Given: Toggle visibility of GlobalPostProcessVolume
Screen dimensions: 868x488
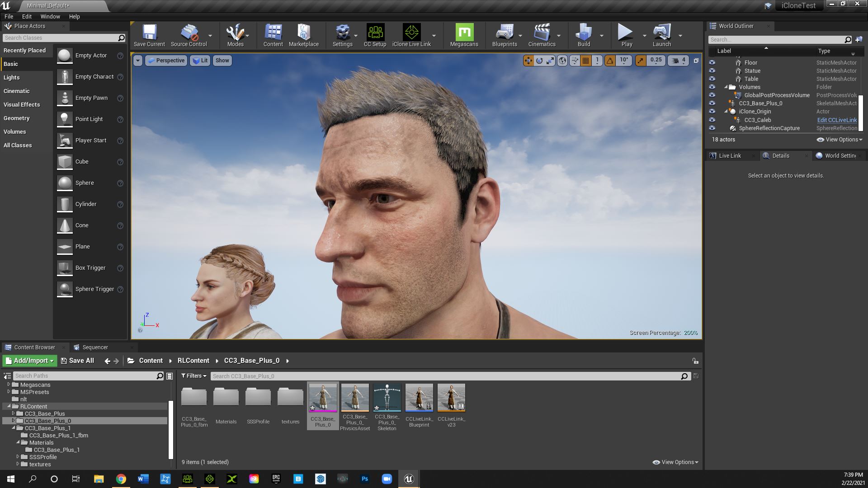Looking at the screenshot, I should 712,95.
